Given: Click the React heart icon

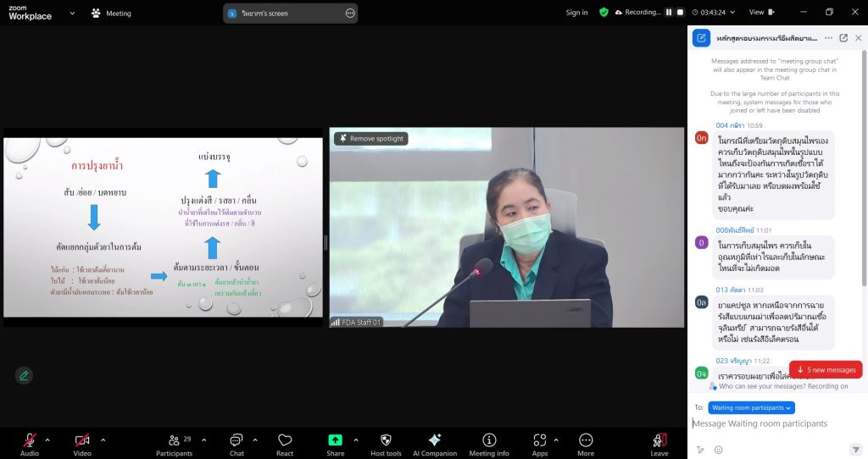Looking at the screenshot, I should (x=285, y=440).
